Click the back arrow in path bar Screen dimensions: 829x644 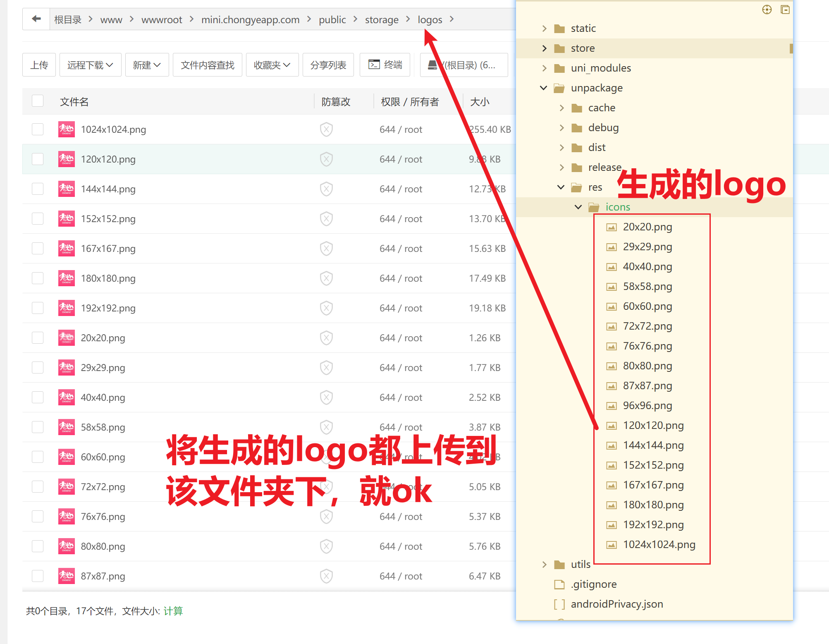click(x=36, y=19)
